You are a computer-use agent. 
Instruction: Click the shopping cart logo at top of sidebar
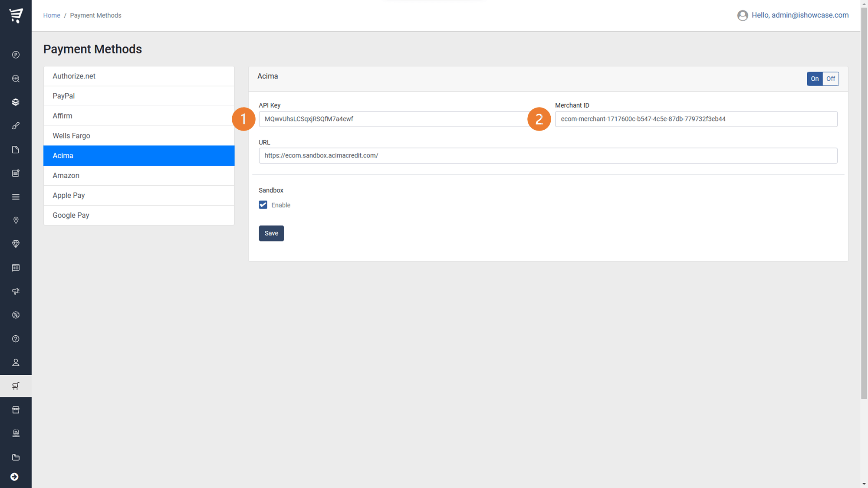click(16, 15)
